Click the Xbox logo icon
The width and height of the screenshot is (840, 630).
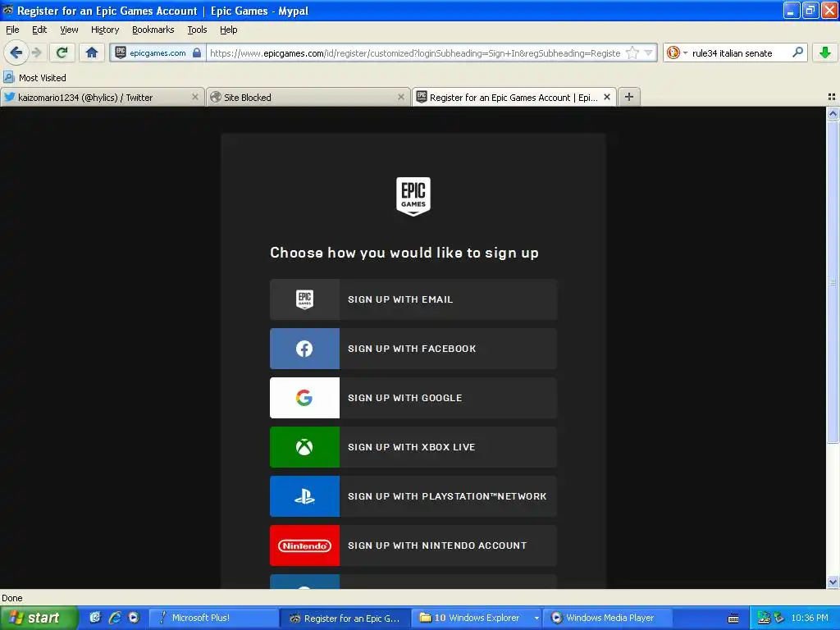pos(304,447)
